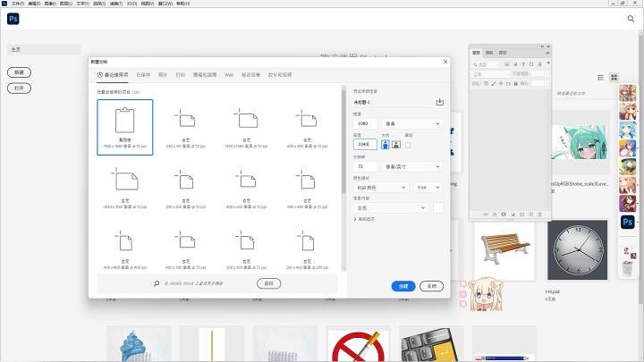Open the Recent presets tab
The image size is (644, 362).
tap(113, 75)
